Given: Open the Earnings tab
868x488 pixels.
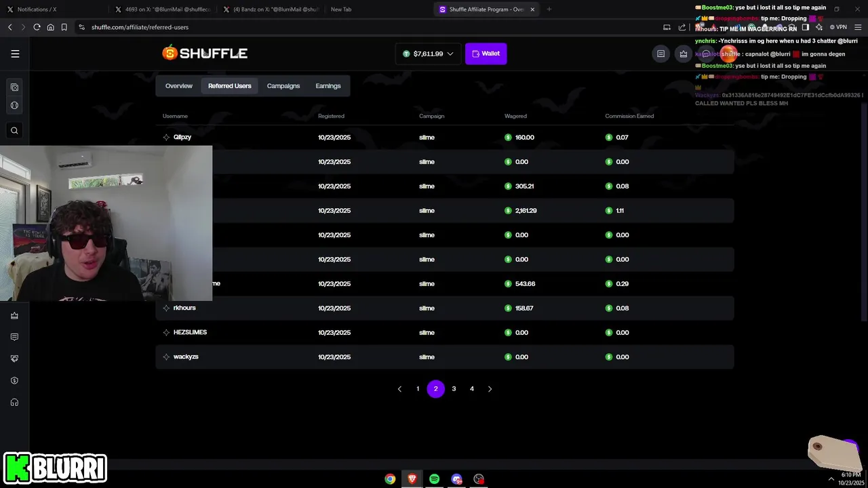Looking at the screenshot, I should [x=328, y=86].
